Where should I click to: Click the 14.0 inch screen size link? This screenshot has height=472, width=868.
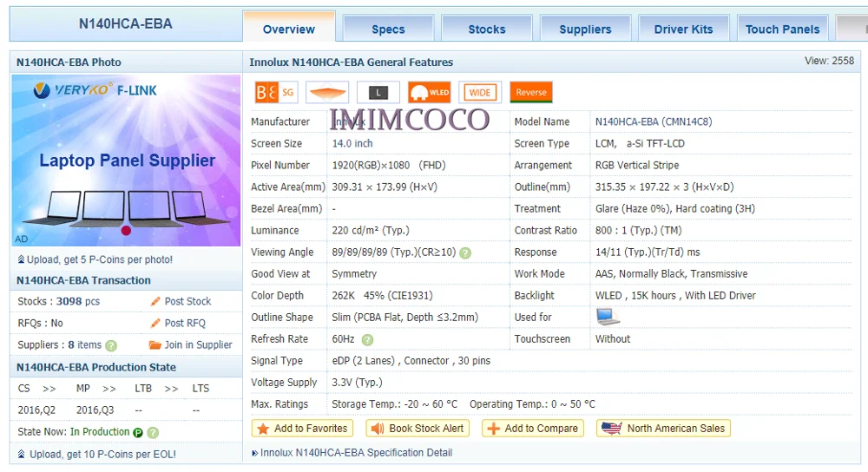(x=352, y=143)
